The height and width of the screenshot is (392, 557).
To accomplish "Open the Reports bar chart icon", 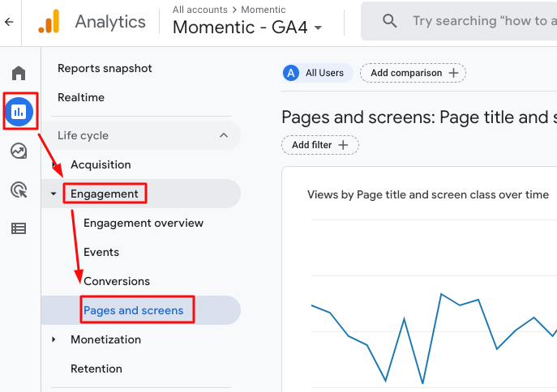I will [x=19, y=112].
